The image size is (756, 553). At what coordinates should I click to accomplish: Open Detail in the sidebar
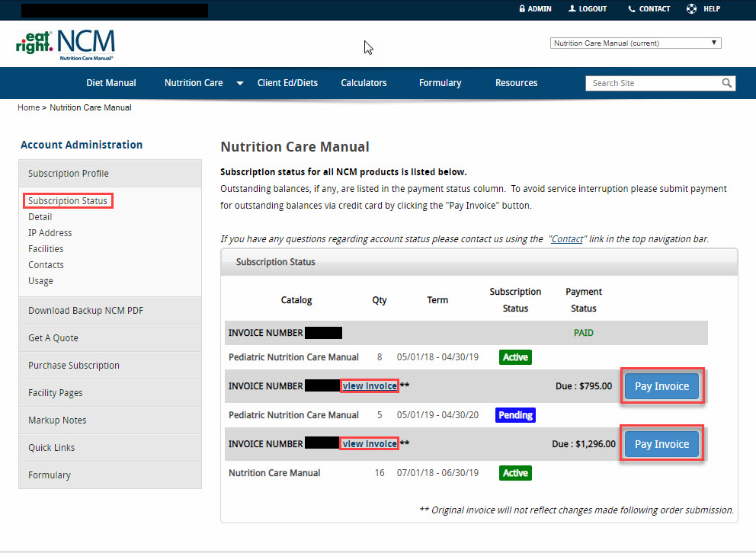coord(40,217)
